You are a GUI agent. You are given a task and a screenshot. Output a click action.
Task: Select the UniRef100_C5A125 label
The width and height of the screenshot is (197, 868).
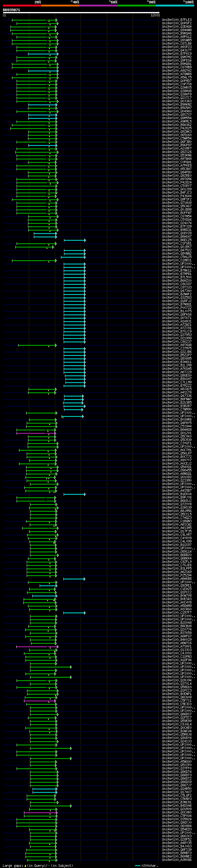176,257
